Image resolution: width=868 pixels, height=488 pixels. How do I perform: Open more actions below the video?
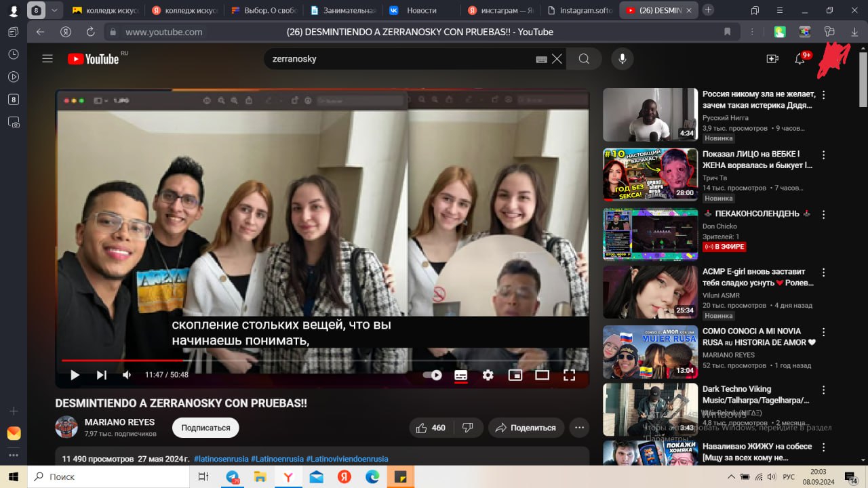(579, 428)
